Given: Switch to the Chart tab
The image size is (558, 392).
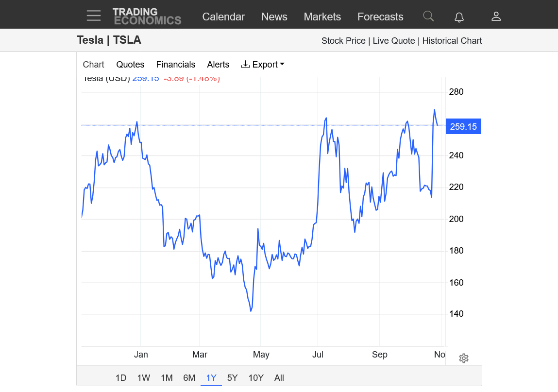Looking at the screenshot, I should point(93,65).
